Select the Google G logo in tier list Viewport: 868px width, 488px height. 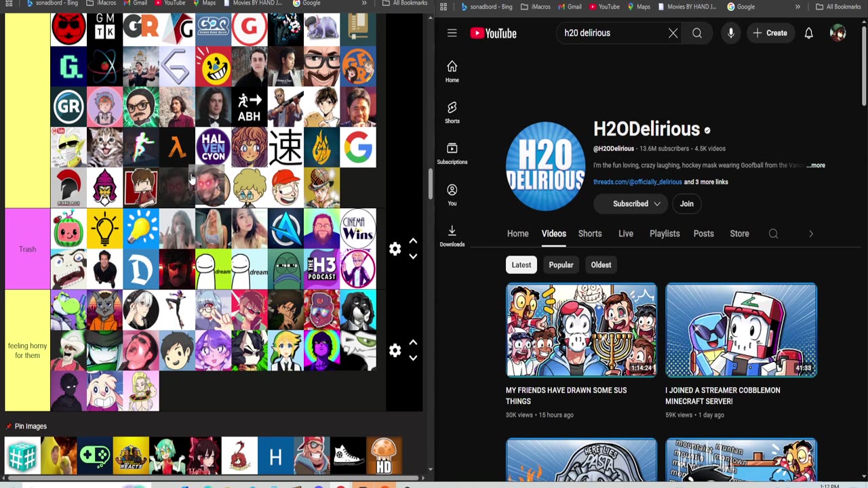358,147
